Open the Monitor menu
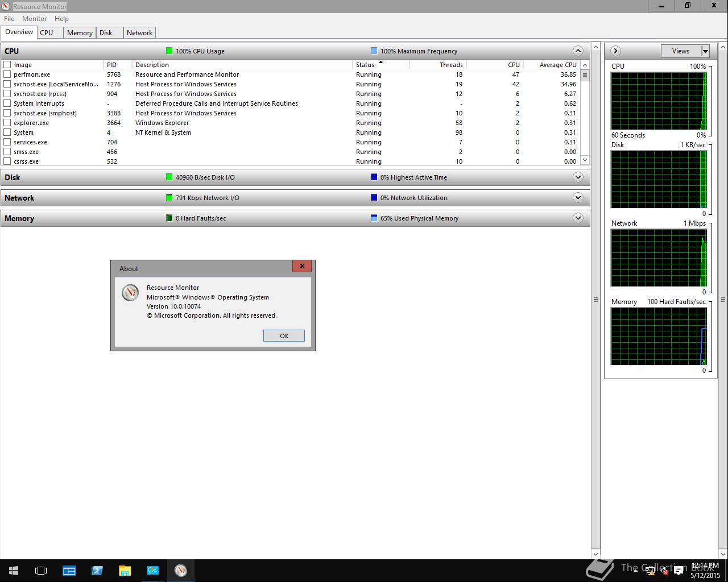 35,19
